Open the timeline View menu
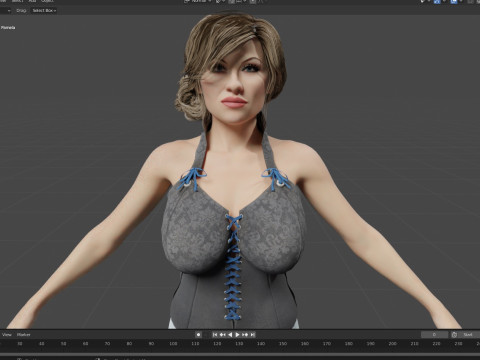Viewport: 480px width, 360px height. 7,335
